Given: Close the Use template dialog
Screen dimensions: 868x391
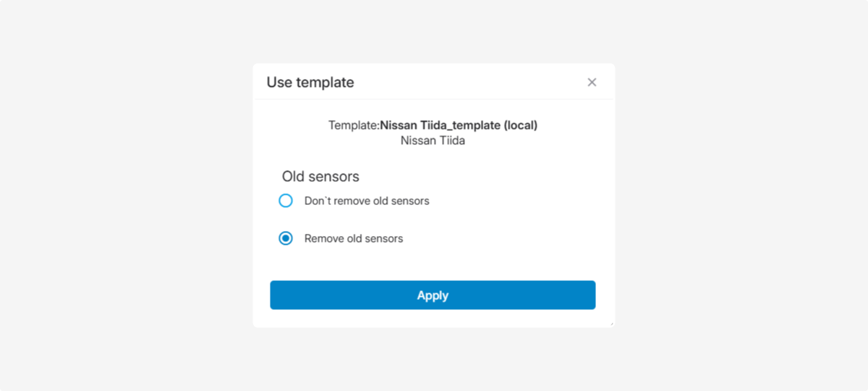Looking at the screenshot, I should (592, 83).
